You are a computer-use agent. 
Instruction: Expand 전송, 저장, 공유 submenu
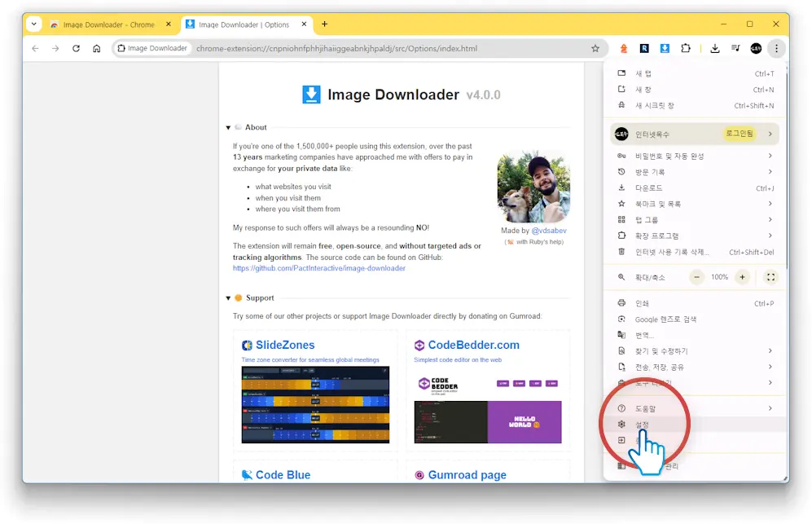(x=695, y=367)
